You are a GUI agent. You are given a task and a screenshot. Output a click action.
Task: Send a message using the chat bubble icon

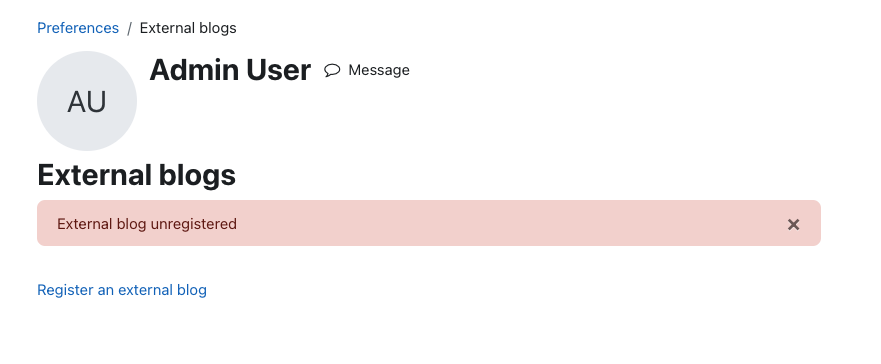[332, 70]
